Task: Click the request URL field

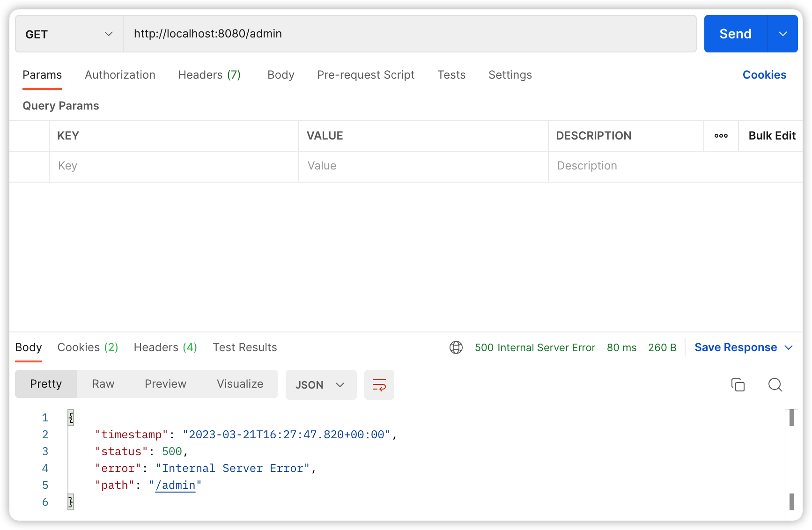Action: click(410, 34)
